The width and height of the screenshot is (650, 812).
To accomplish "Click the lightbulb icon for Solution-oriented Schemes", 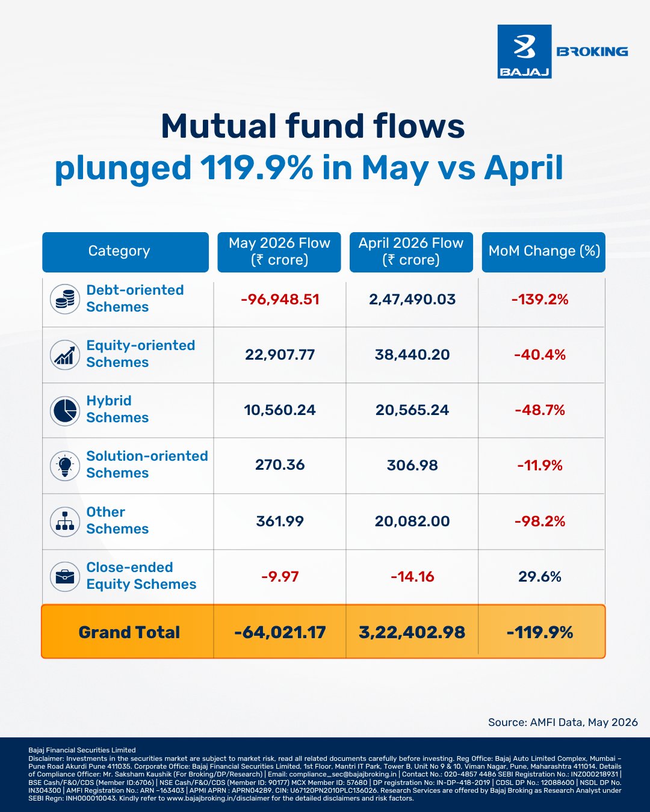I will [x=64, y=466].
